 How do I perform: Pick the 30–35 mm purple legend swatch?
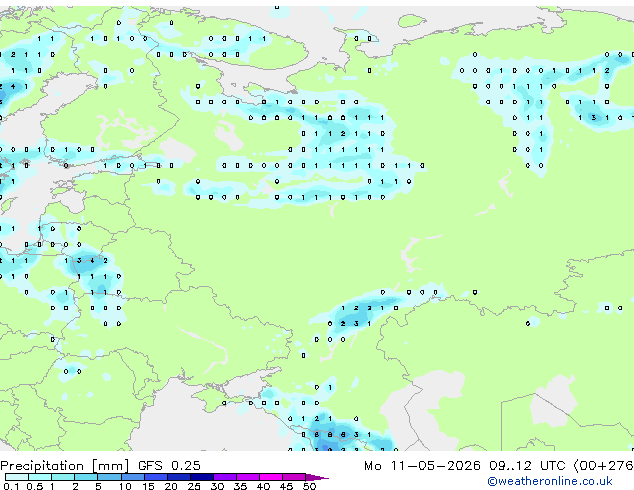click(225, 477)
